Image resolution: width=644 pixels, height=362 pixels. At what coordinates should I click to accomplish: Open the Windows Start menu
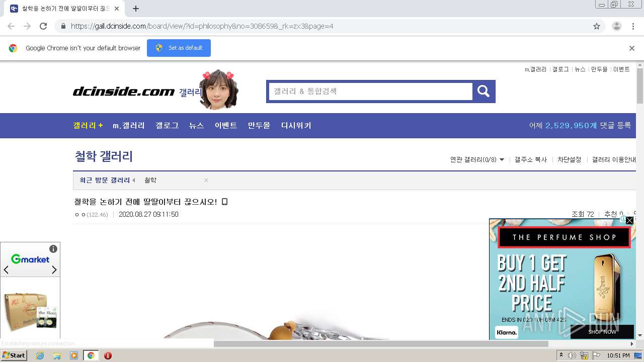[14, 355]
